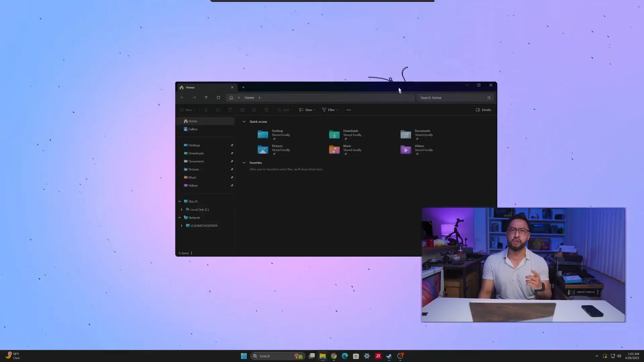
Task: Go back using the back arrow
Action: tap(182, 98)
